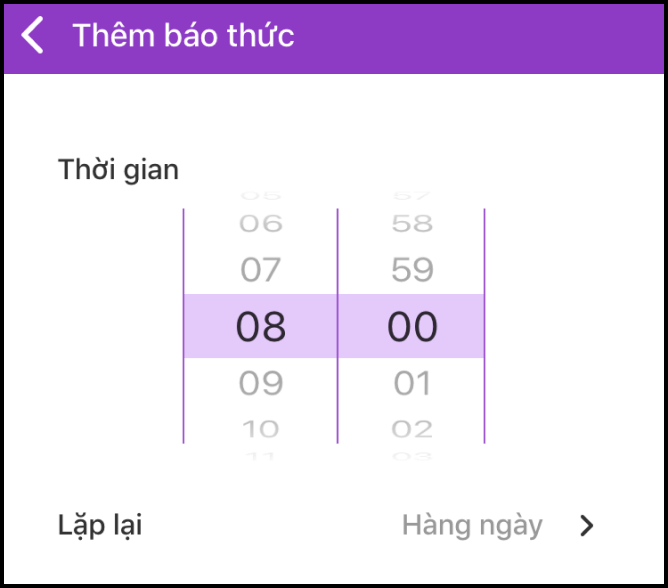
Task: Choose minute 59 in minute column
Action: tap(412, 269)
